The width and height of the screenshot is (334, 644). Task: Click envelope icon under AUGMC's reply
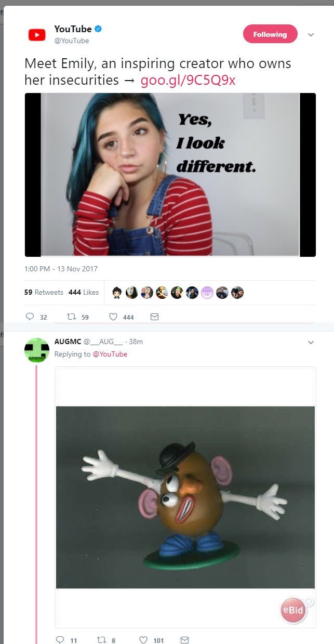pos(184,640)
